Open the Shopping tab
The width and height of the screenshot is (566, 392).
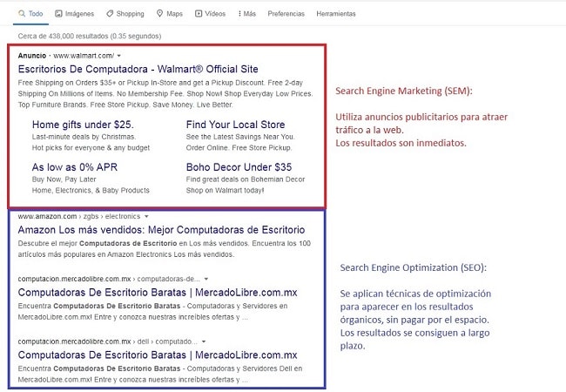(125, 14)
